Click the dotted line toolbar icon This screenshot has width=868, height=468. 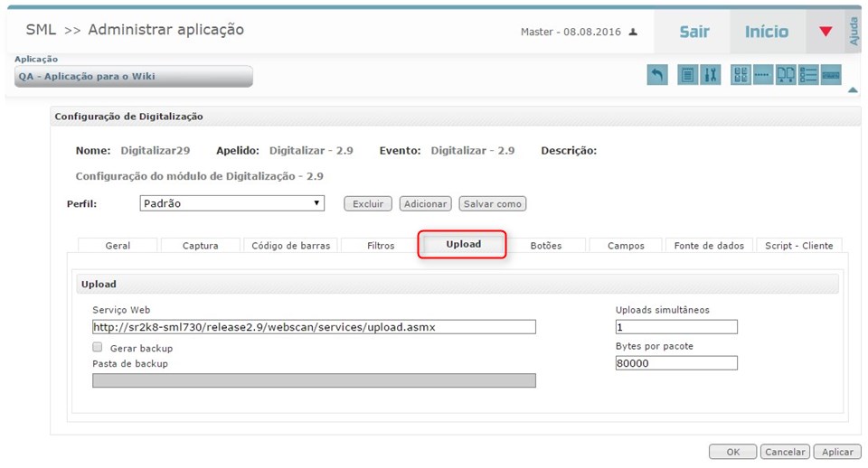763,76
